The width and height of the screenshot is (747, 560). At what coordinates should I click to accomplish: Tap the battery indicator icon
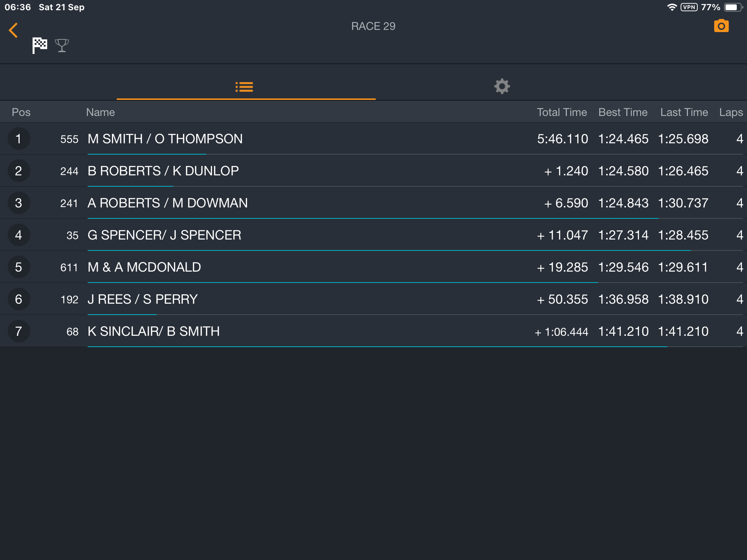point(733,7)
